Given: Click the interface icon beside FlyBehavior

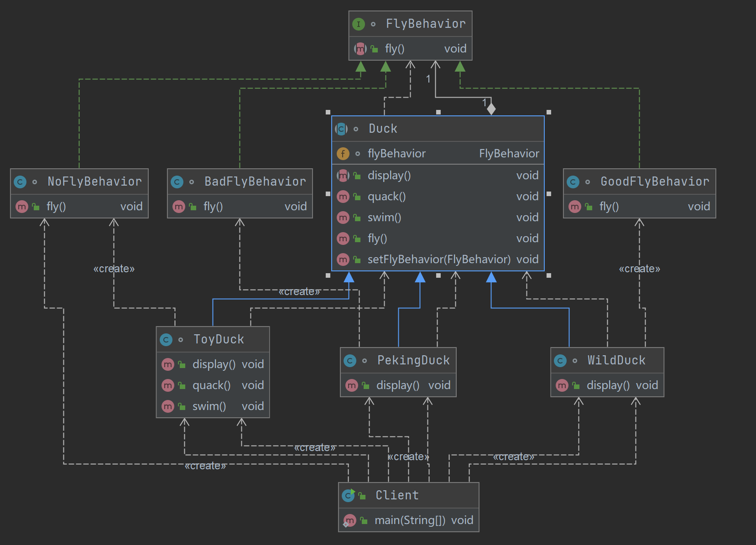Looking at the screenshot, I should [x=359, y=24].
